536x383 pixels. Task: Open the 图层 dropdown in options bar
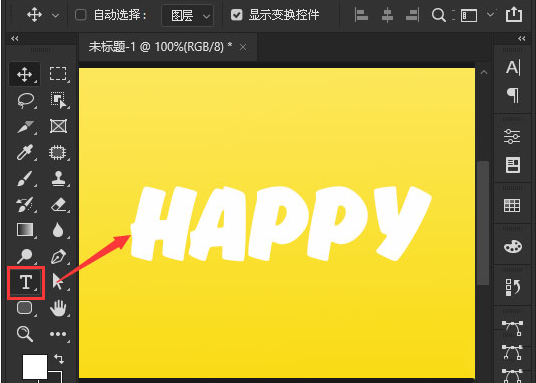[x=187, y=15]
